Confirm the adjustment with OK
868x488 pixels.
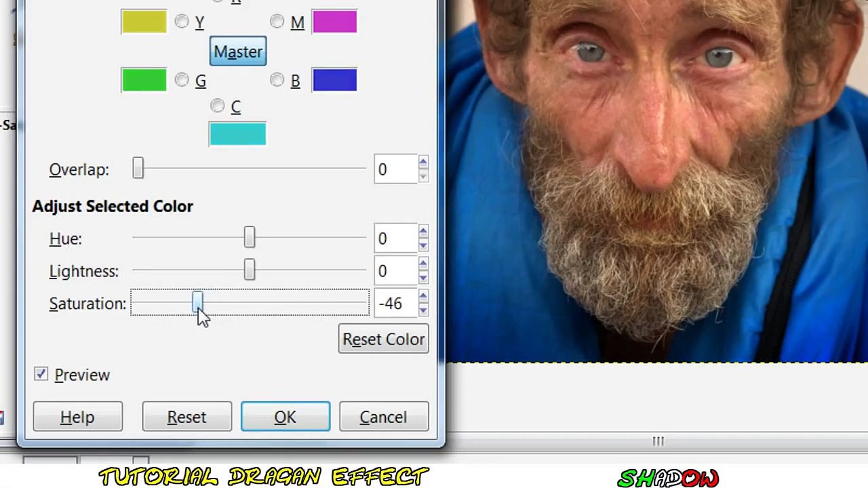pos(285,417)
